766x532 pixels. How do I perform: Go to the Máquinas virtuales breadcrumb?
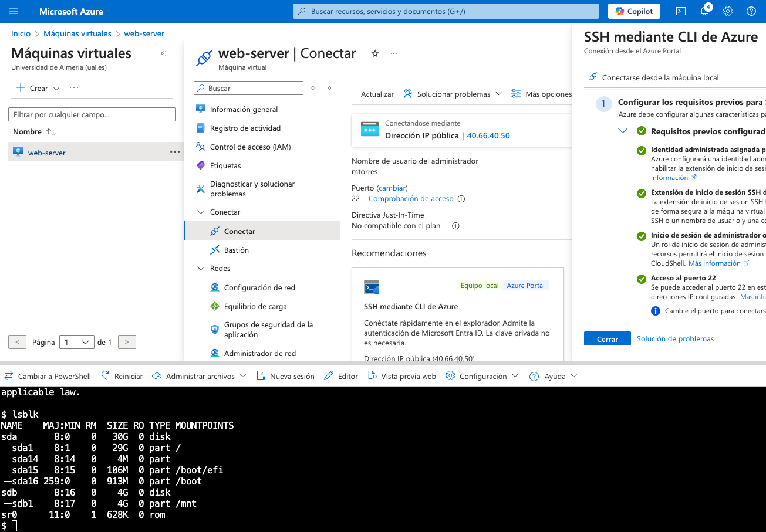tap(77, 33)
